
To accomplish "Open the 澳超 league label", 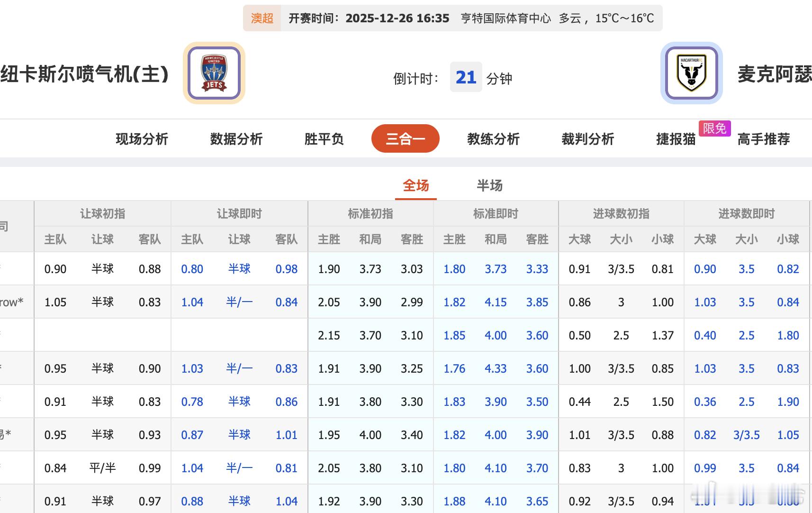I will tap(261, 18).
